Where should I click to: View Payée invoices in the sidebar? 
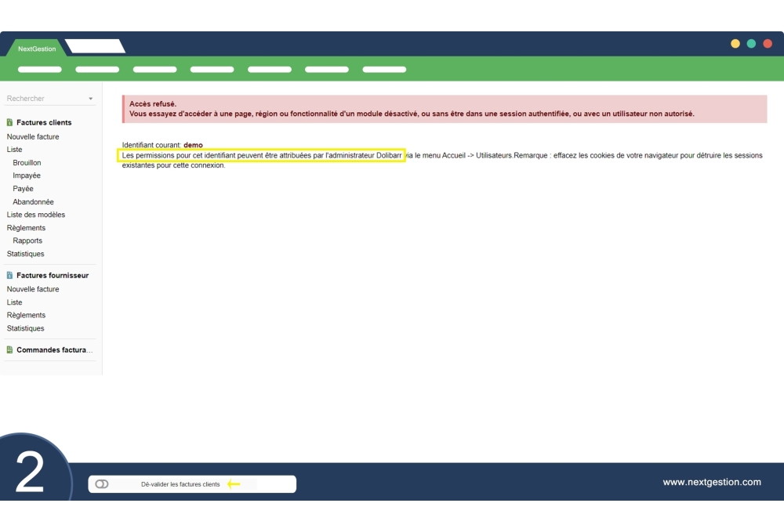[x=23, y=188]
